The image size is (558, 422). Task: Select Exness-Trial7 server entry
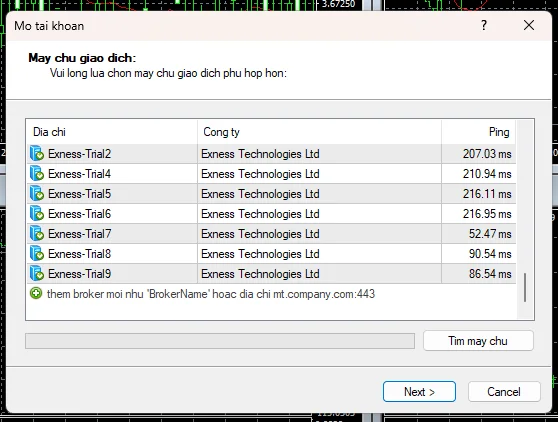pyautogui.click(x=271, y=233)
